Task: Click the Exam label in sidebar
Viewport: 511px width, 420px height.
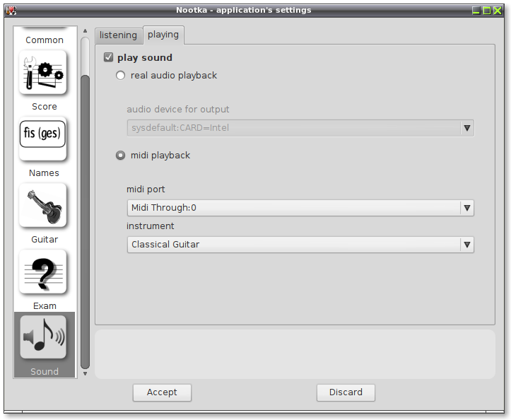Action: pos(45,306)
